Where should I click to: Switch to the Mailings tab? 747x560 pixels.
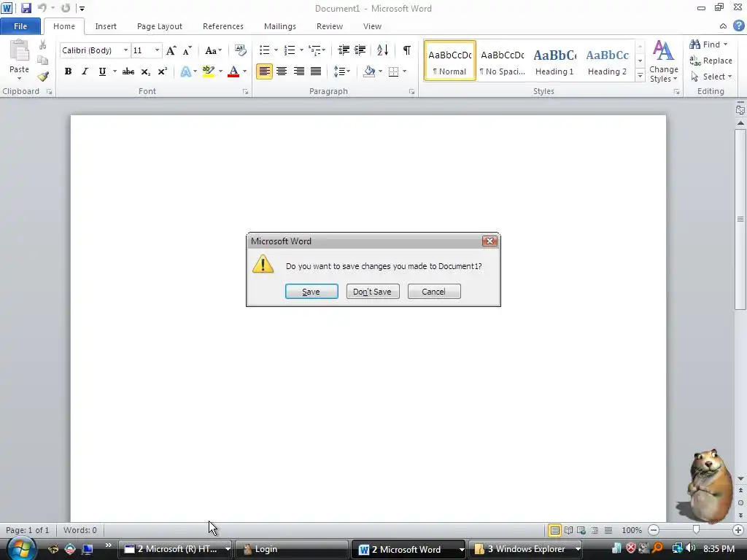pyautogui.click(x=280, y=26)
